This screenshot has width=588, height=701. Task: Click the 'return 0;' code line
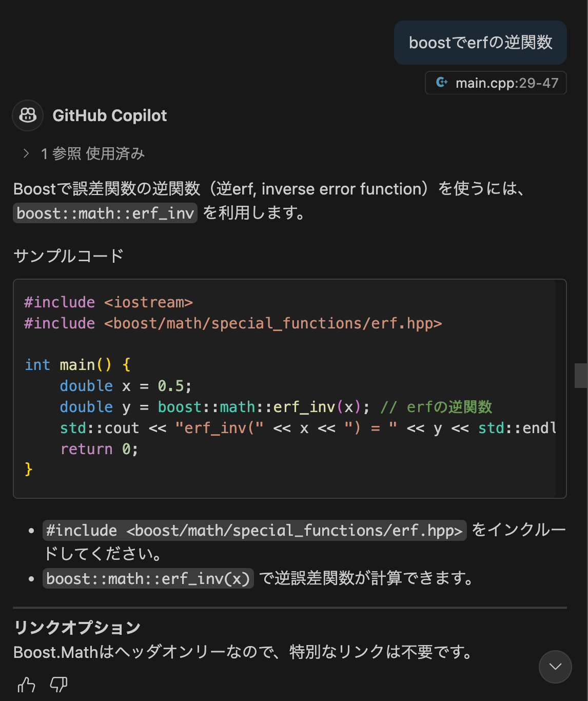(x=99, y=449)
